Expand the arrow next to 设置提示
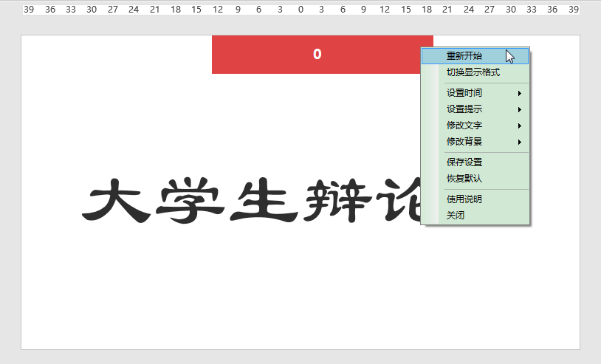Image resolution: width=601 pixels, height=364 pixels. 519,109
